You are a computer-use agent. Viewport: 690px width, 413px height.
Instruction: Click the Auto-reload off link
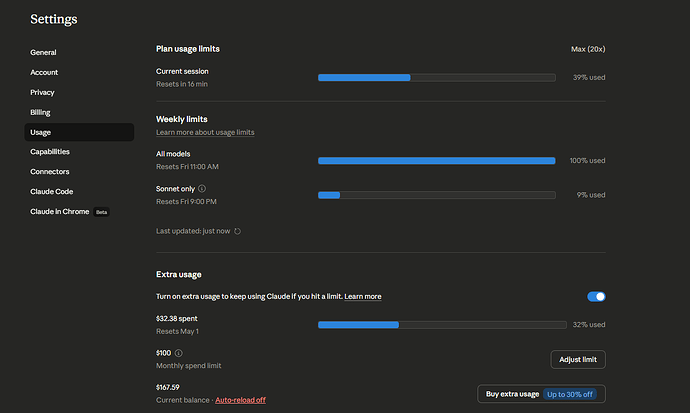pyautogui.click(x=240, y=400)
